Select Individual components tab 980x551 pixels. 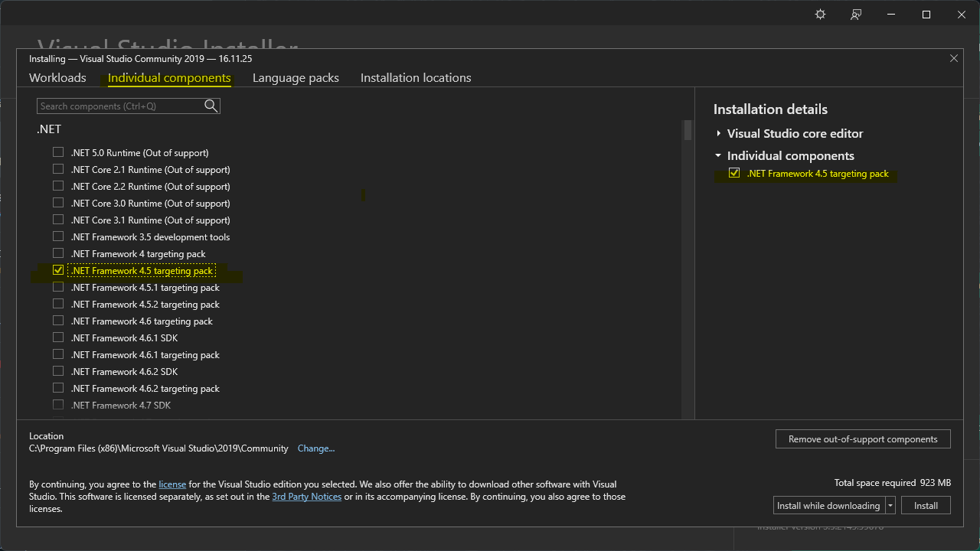[169, 78]
